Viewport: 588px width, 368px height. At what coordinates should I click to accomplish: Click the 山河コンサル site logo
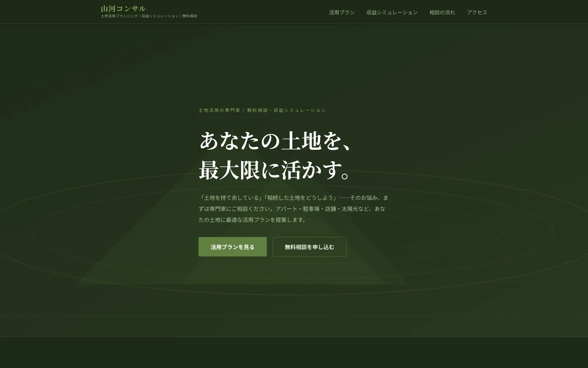coord(123,8)
